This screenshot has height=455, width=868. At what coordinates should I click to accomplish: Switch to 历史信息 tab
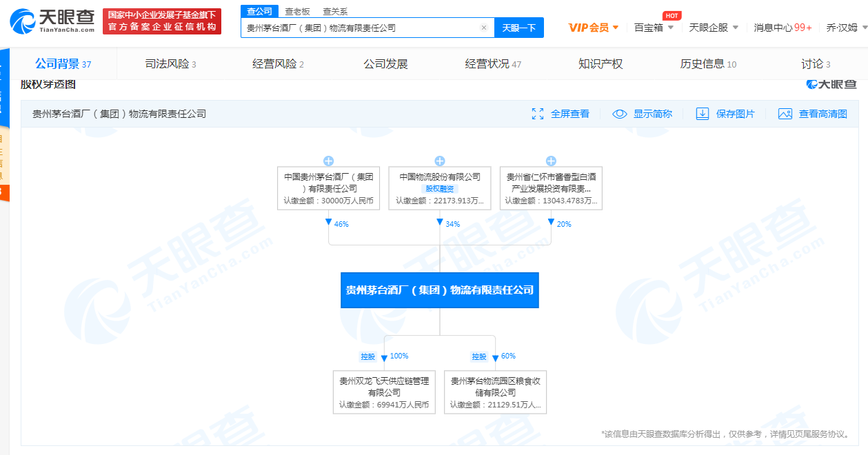(708, 64)
